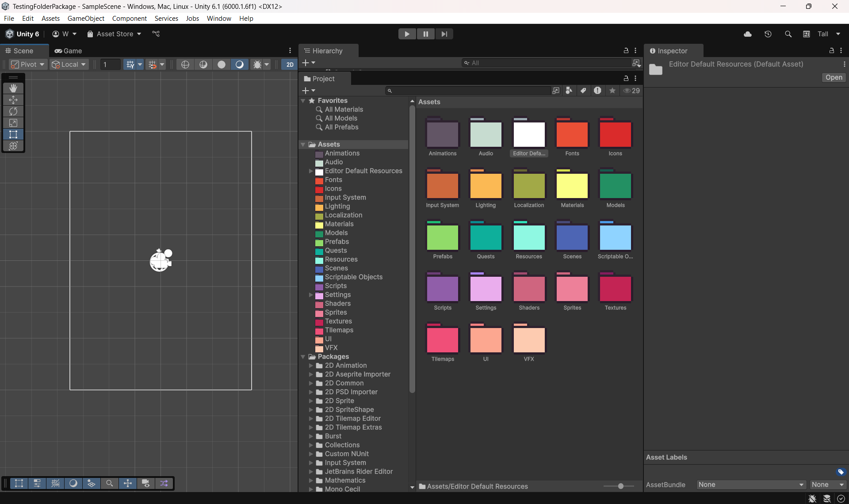Viewport: 849px width, 504px height.
Task: Open the Local handle rotation dropdown
Action: [x=69, y=65]
